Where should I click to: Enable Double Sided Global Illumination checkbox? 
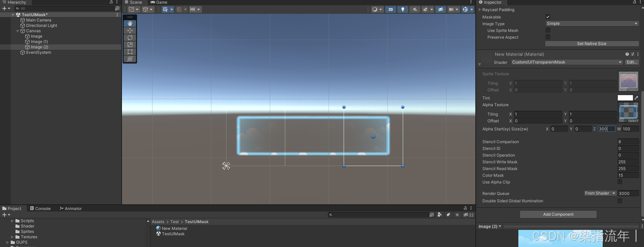tap(620, 201)
